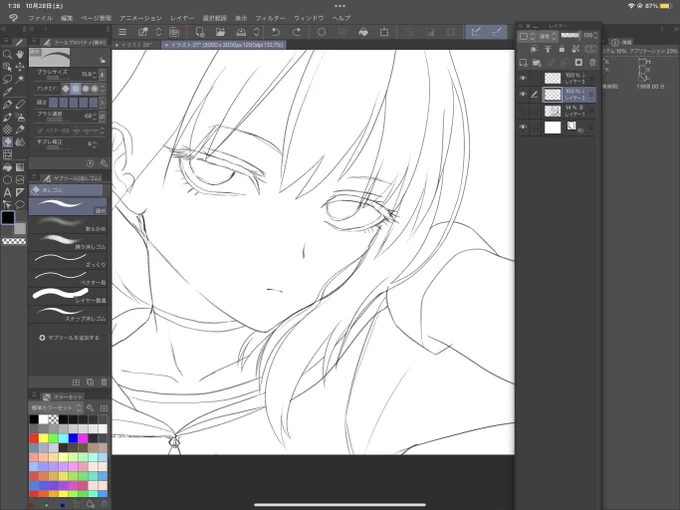
Task: Open the color set dropdown
Action: [x=56, y=408]
